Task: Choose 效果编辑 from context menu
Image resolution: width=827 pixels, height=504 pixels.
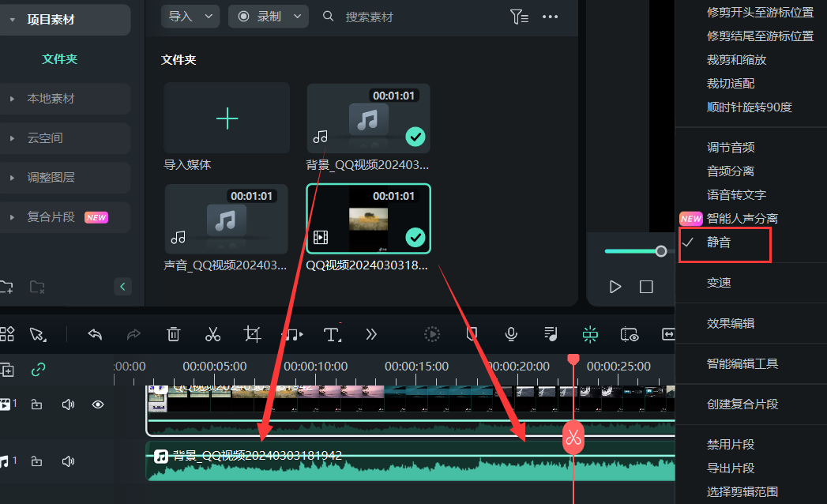Action: [x=731, y=324]
